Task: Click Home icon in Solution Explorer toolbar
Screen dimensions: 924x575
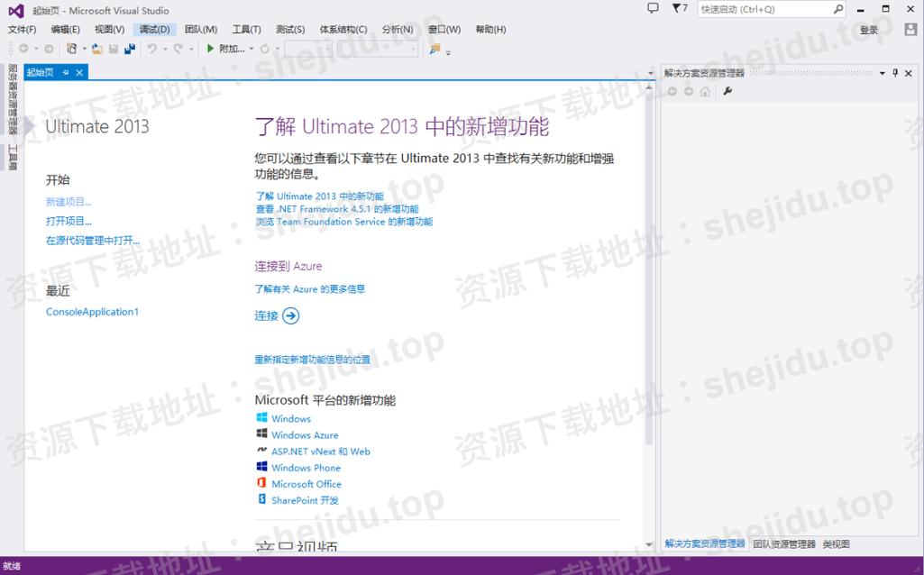Action: [705, 91]
